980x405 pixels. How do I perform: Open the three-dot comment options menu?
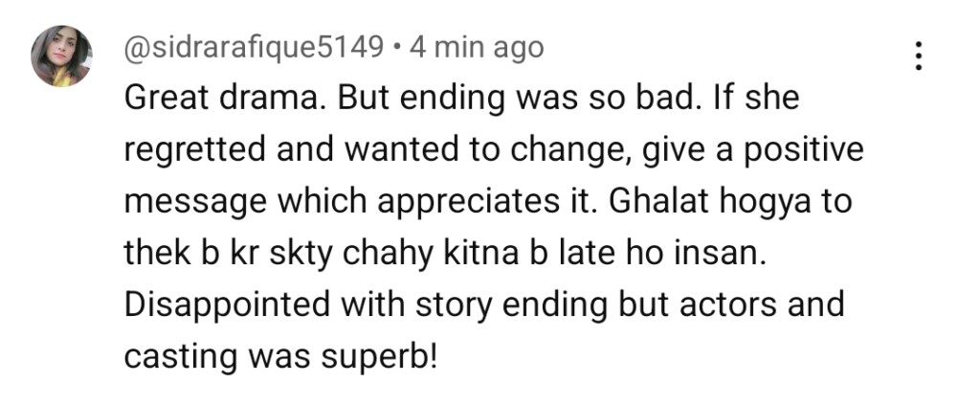click(917, 56)
